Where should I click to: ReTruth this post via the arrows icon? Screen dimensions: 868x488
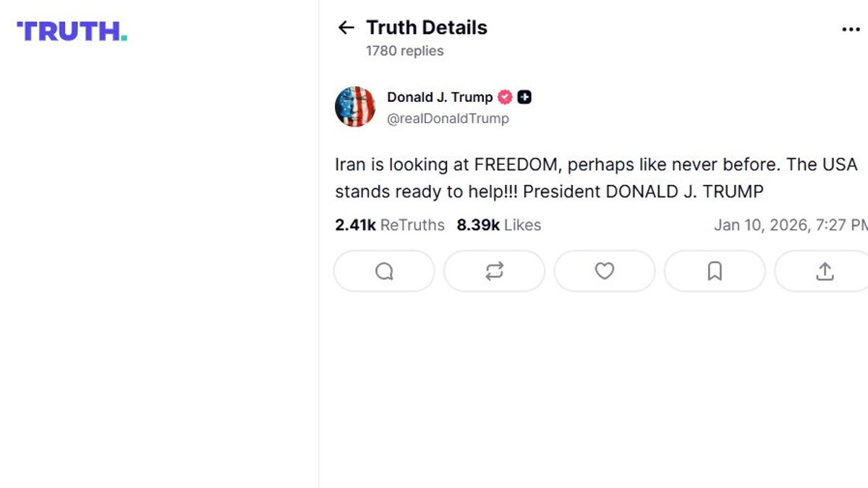[x=494, y=271]
